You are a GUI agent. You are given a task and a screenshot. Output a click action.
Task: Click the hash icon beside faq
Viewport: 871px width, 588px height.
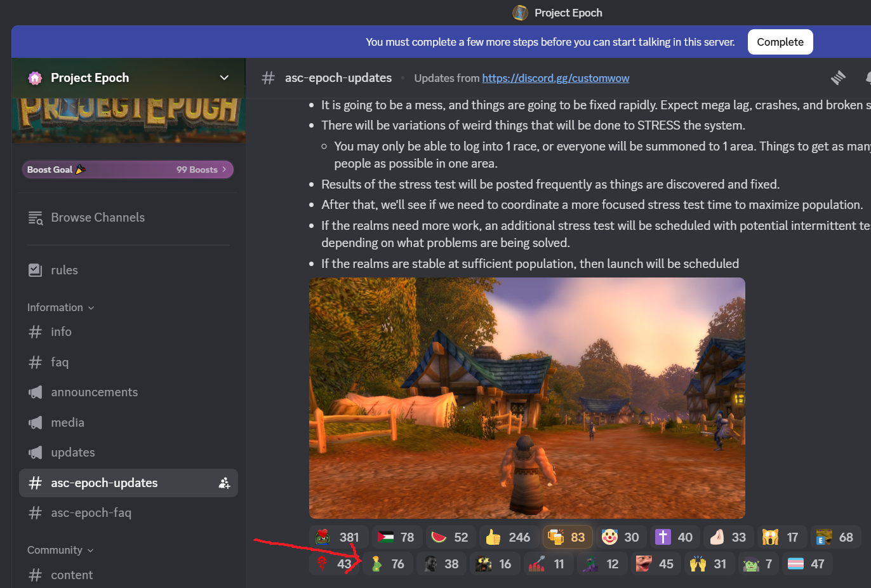[x=36, y=363]
